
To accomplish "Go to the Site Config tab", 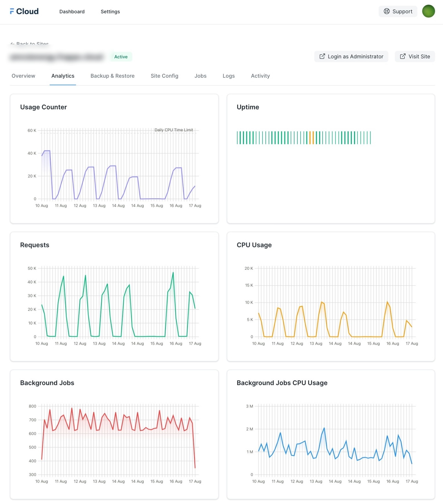I will pos(164,76).
